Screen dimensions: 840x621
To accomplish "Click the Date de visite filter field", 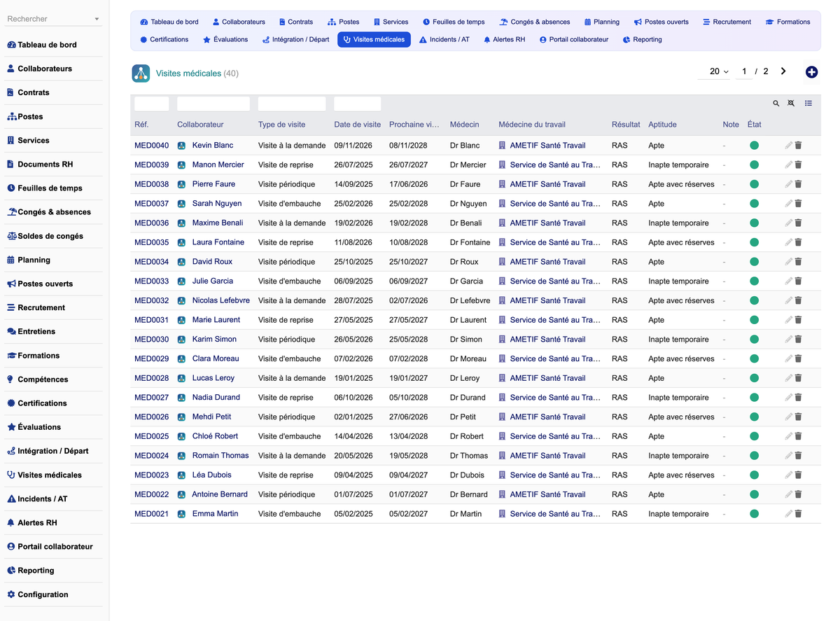I will [357, 104].
